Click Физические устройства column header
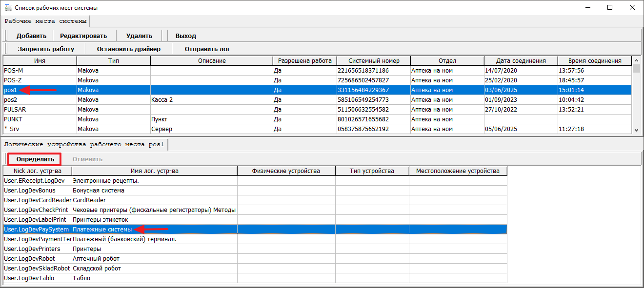Screen dimensions: 644x288 (x=286, y=171)
